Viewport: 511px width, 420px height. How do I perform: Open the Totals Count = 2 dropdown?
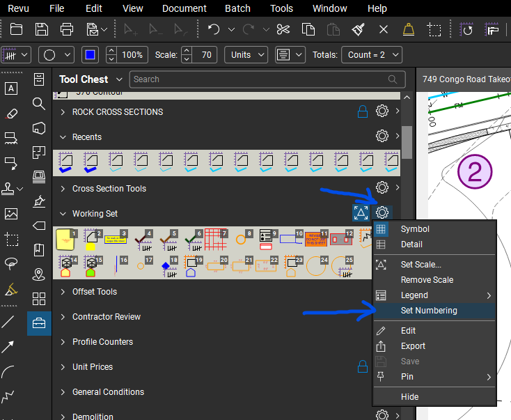click(x=372, y=55)
